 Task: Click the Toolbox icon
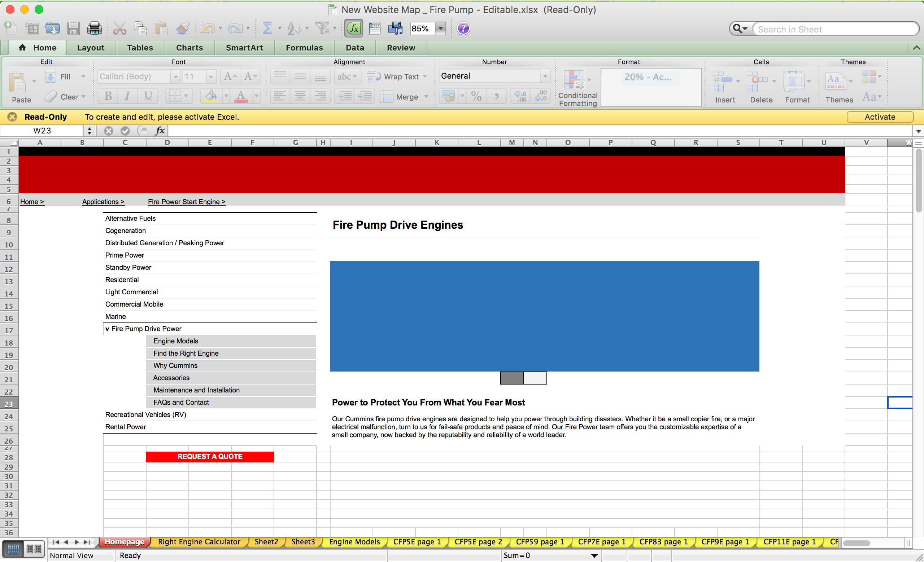374,28
